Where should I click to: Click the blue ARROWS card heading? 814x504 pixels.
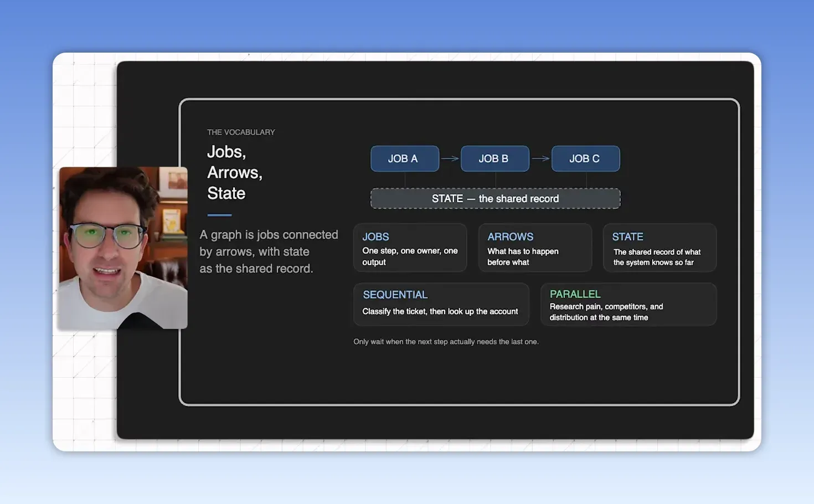[x=511, y=236]
